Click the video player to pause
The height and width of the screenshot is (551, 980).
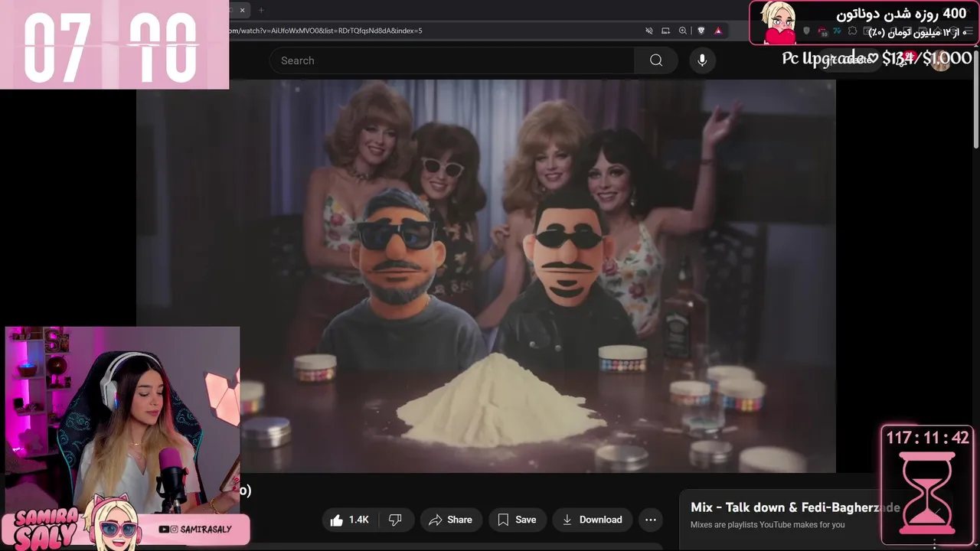coord(486,275)
